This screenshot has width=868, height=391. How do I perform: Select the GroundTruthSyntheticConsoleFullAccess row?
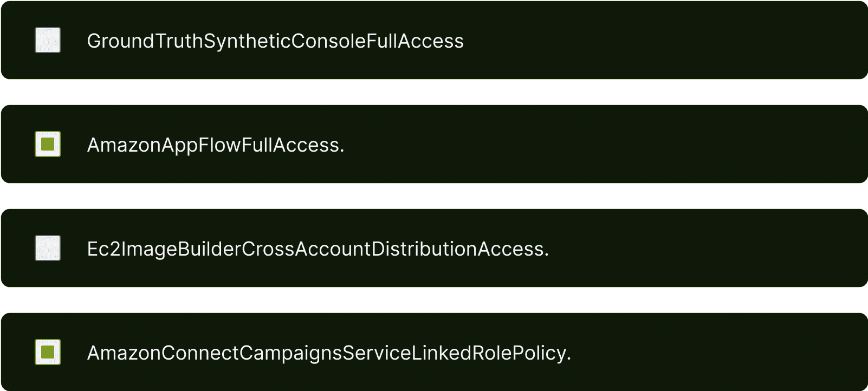(433, 40)
